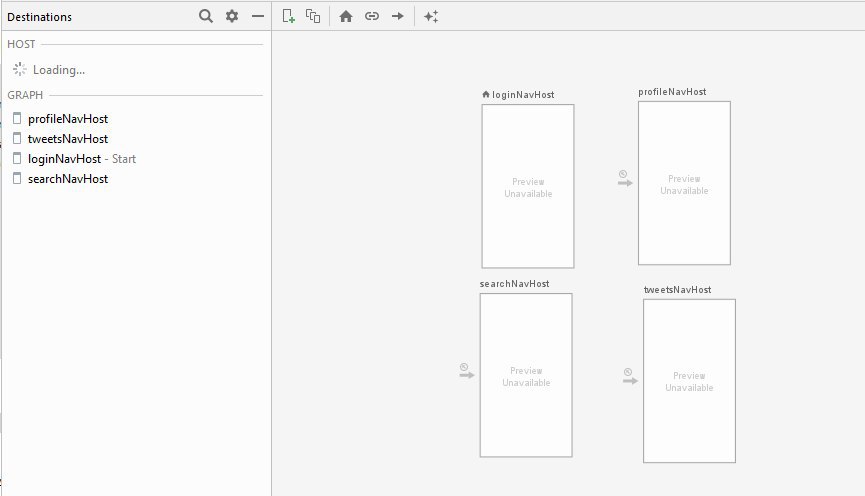865x496 pixels.
Task: Click the home icon above loginNavHost card
Action: (x=485, y=94)
